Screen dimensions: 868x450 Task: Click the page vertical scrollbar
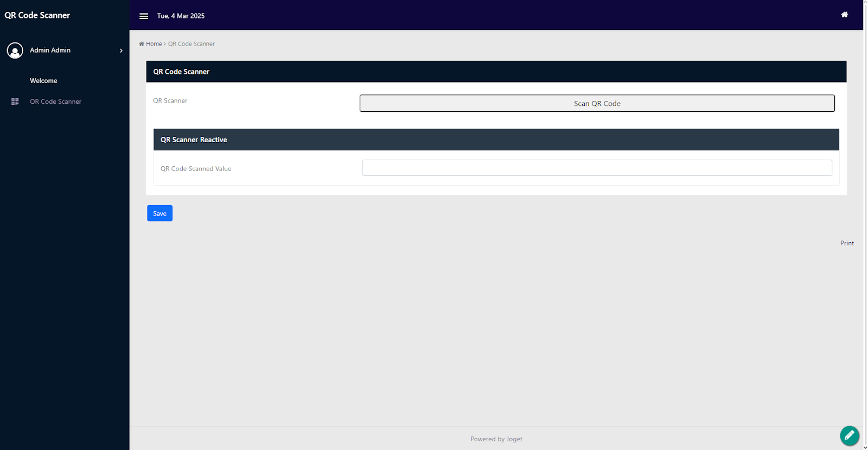865,225
